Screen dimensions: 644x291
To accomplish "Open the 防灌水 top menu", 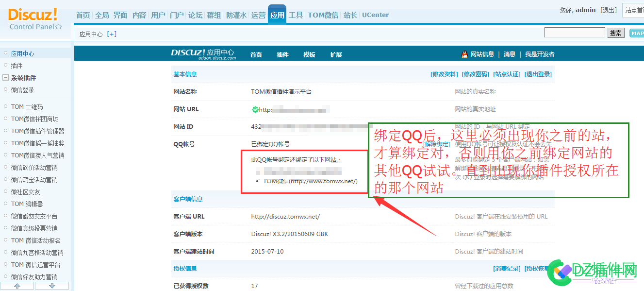I will click(x=236, y=15).
